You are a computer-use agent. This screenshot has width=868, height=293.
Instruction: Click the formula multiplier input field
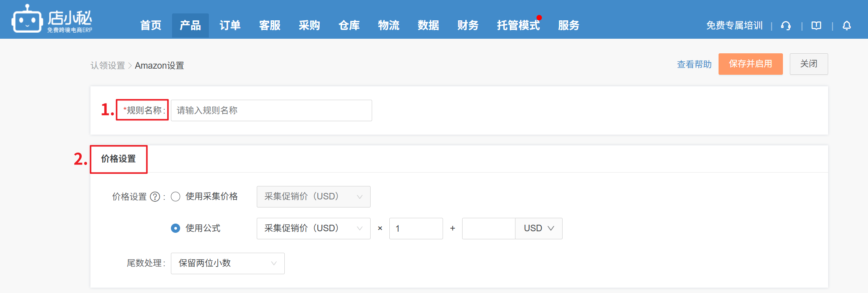(416, 229)
